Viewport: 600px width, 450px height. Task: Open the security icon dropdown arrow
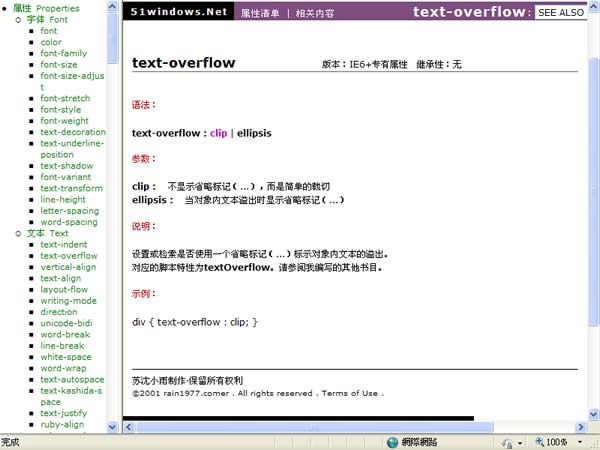click(x=520, y=443)
